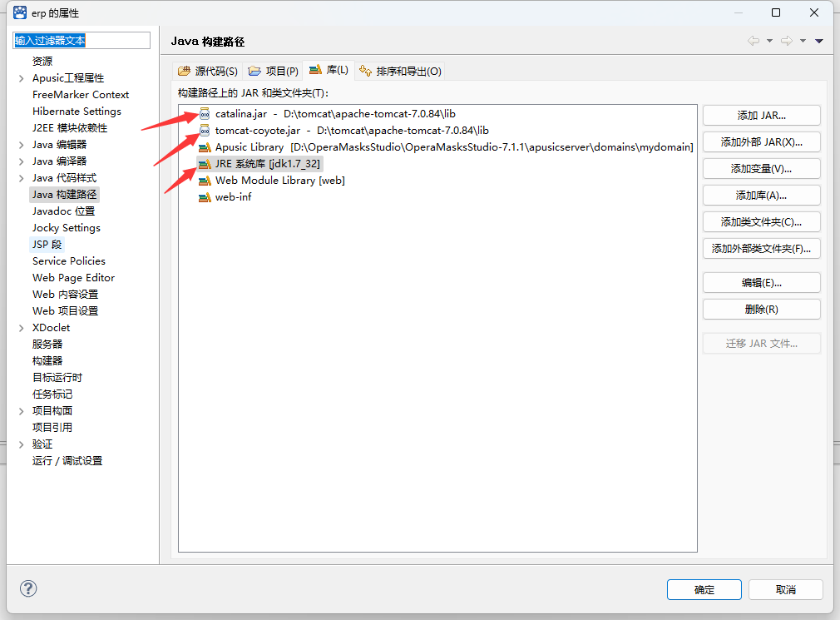Screen dimensions: 840x620
Task: Expand the Apusic工程属性 tree node
Action: point(22,78)
